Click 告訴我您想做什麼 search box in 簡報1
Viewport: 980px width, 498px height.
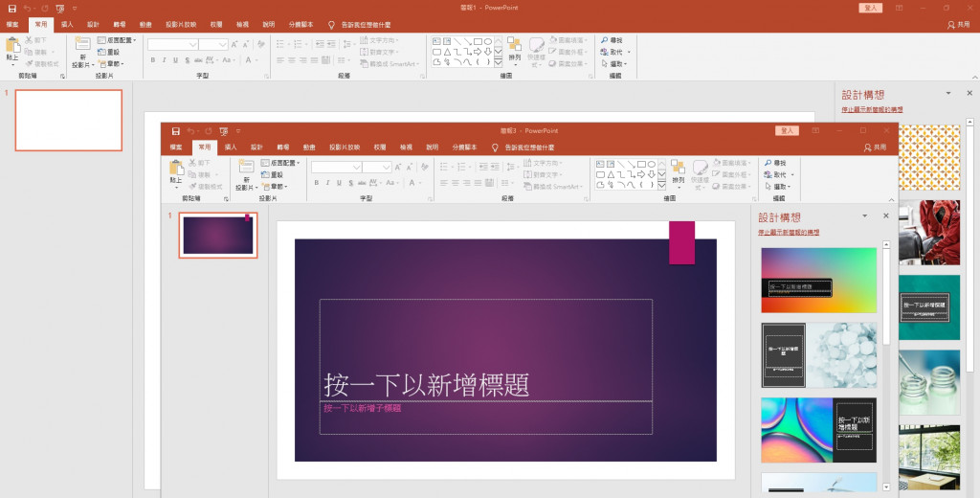point(367,25)
